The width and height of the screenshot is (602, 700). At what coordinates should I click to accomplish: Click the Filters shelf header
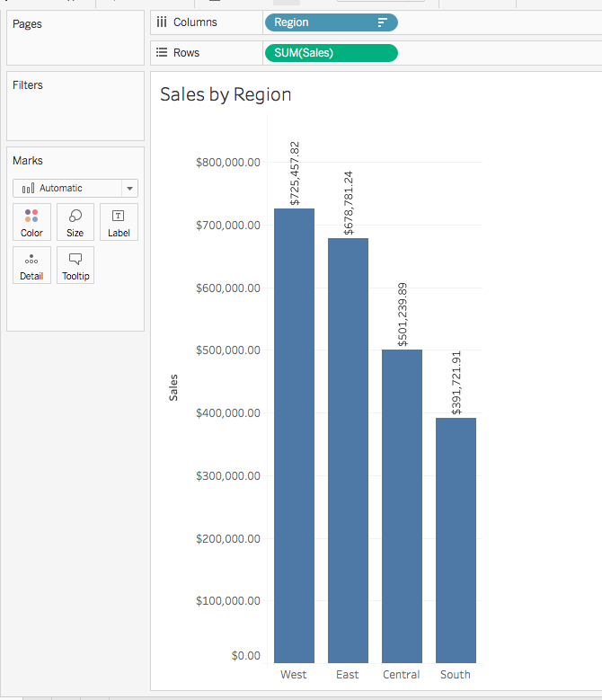pyautogui.click(x=28, y=85)
